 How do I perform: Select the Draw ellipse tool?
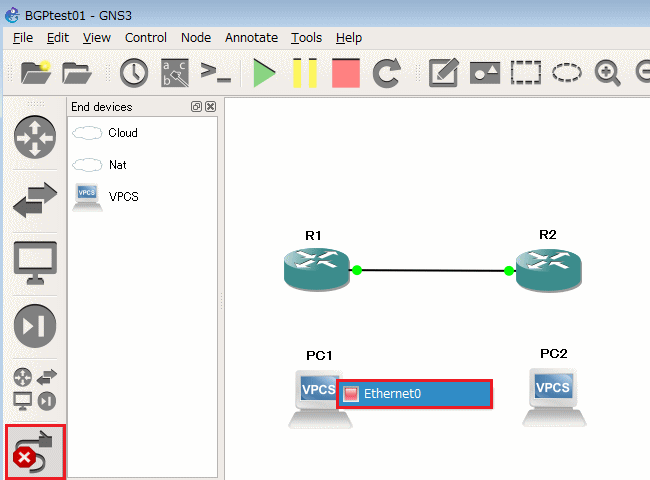(567, 73)
